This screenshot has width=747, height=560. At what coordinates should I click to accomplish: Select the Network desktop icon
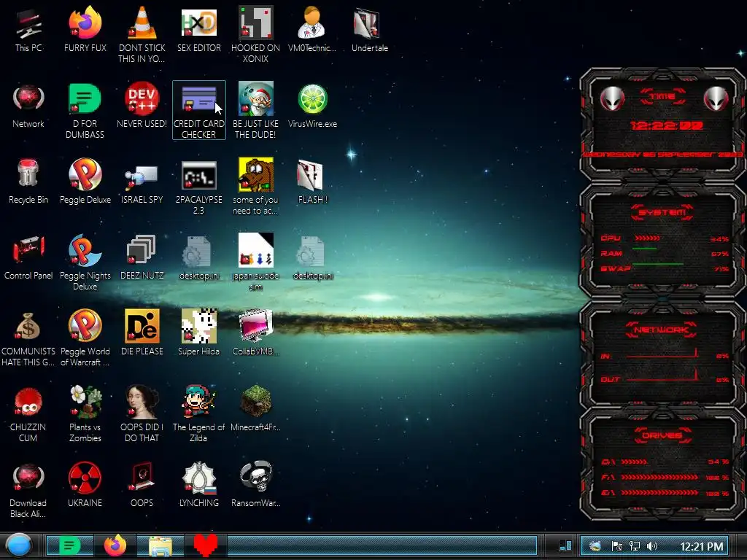point(28,106)
